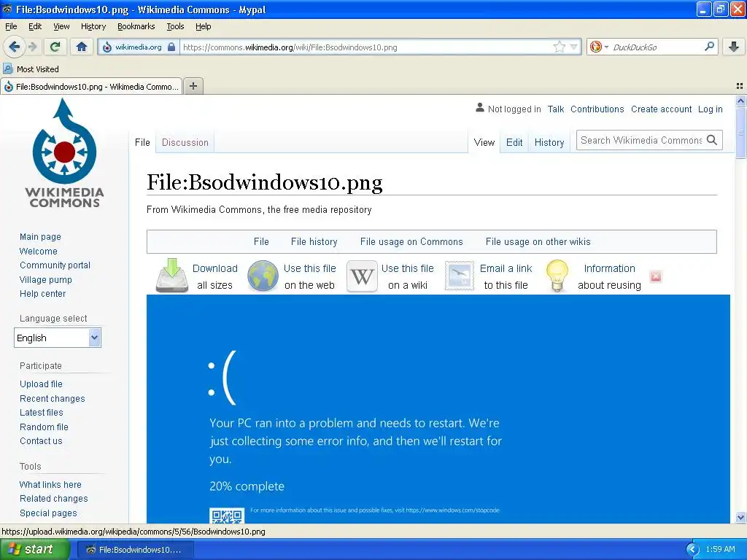Click Upload file in sidebar
The image size is (747, 560).
tap(41, 384)
